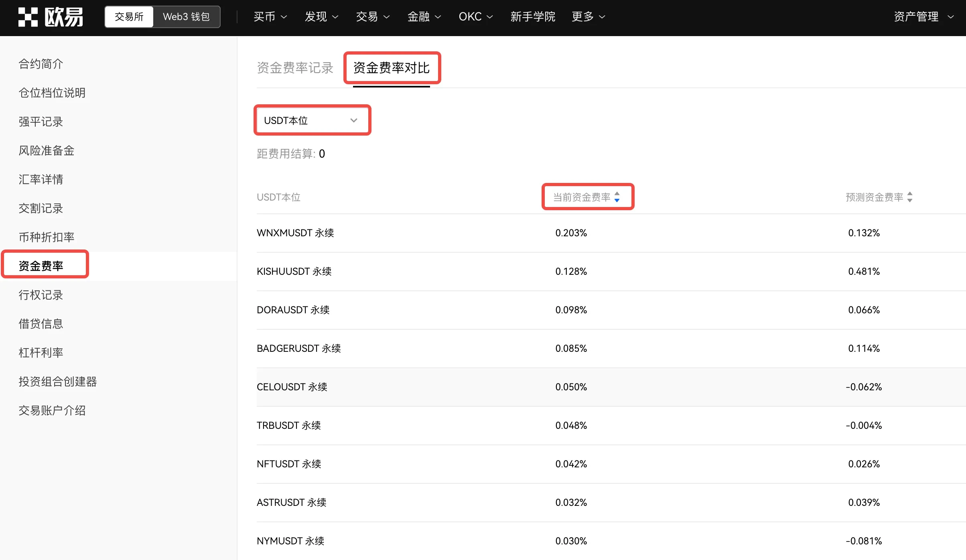Open the 强平记录 sidebar page

[41, 122]
